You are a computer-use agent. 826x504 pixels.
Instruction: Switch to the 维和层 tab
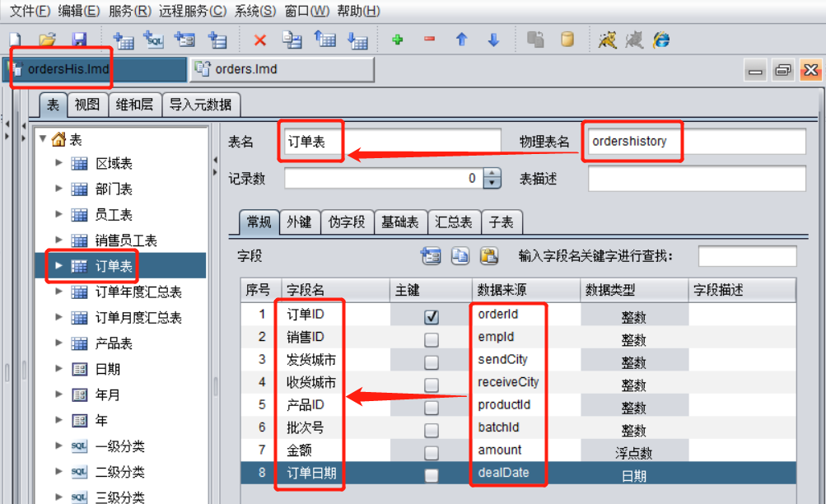134,105
